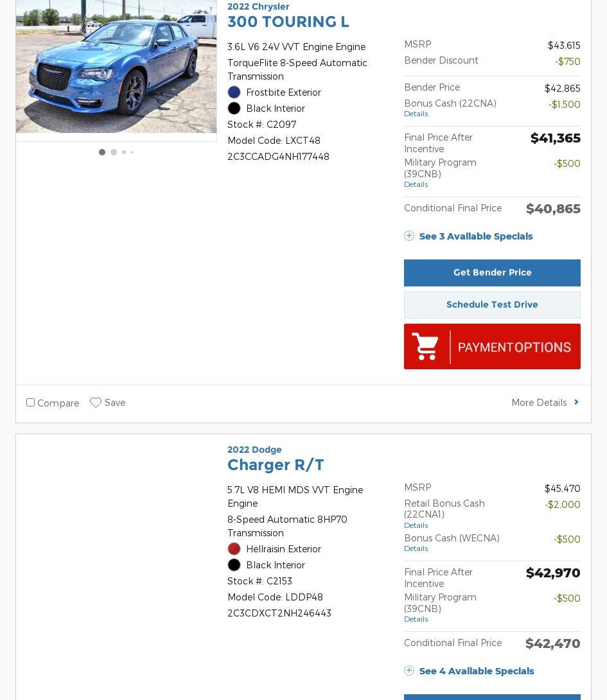607x700 pixels.
Task: Click the plus icon beside 3 Available Specials
Action: tap(409, 236)
